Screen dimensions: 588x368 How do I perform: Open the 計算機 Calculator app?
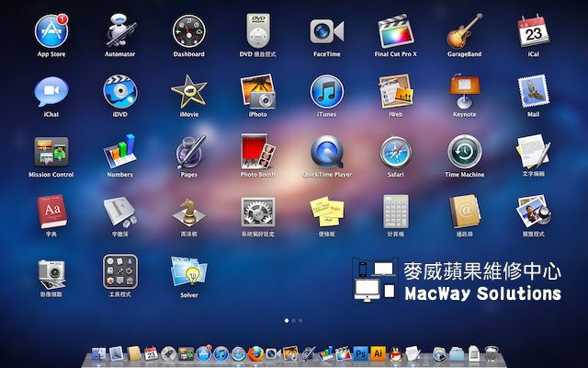396,213
